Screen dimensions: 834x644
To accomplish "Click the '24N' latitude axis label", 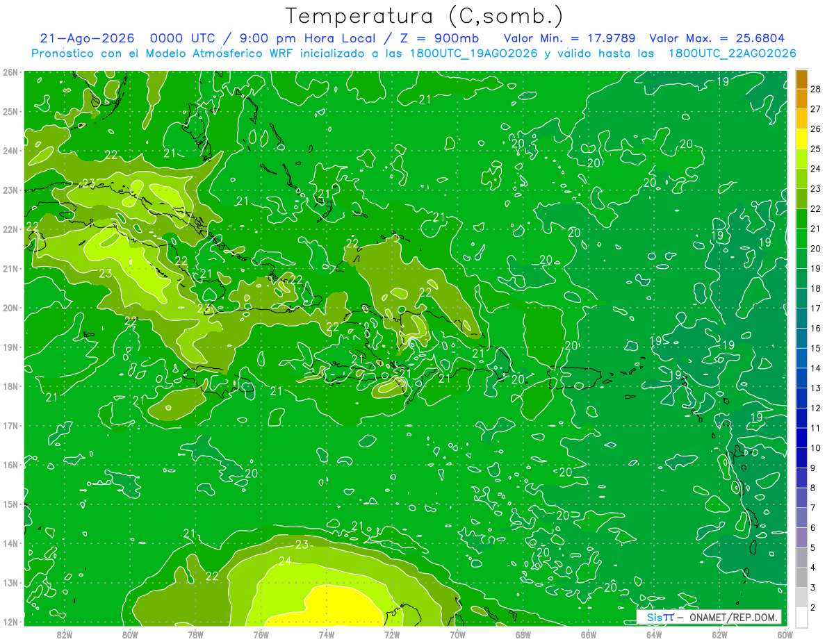I will coord(10,151).
